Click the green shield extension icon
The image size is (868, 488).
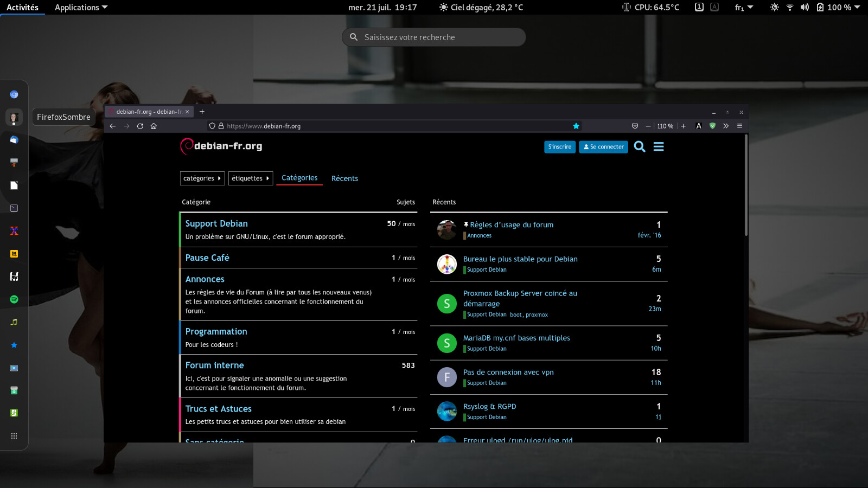(712, 126)
